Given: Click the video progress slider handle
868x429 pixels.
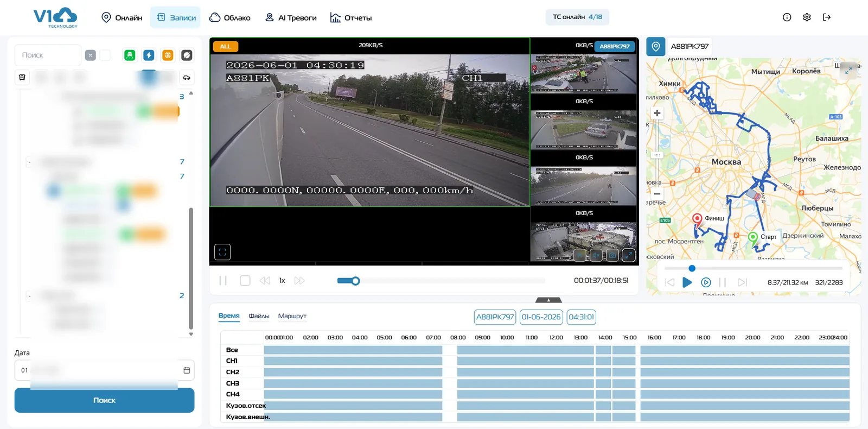Looking at the screenshot, I should click(355, 281).
